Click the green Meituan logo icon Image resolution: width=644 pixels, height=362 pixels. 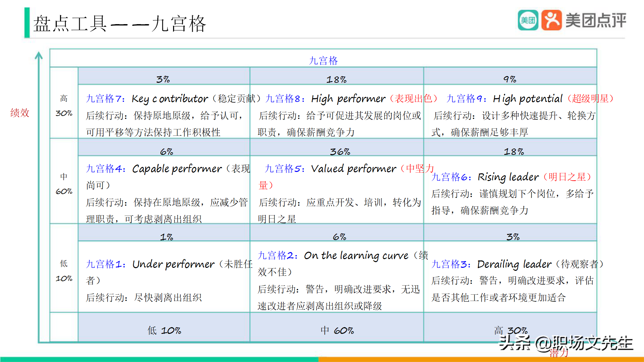[x=528, y=20]
